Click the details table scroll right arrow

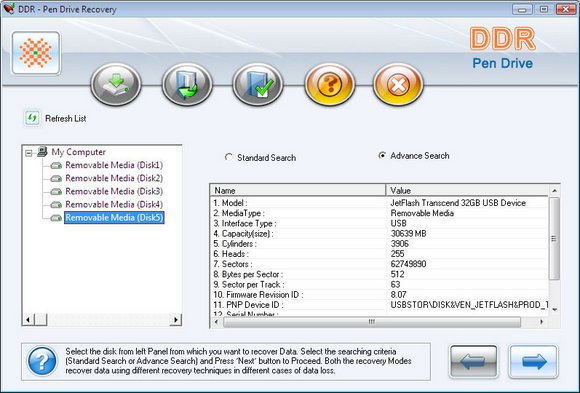(x=541, y=322)
